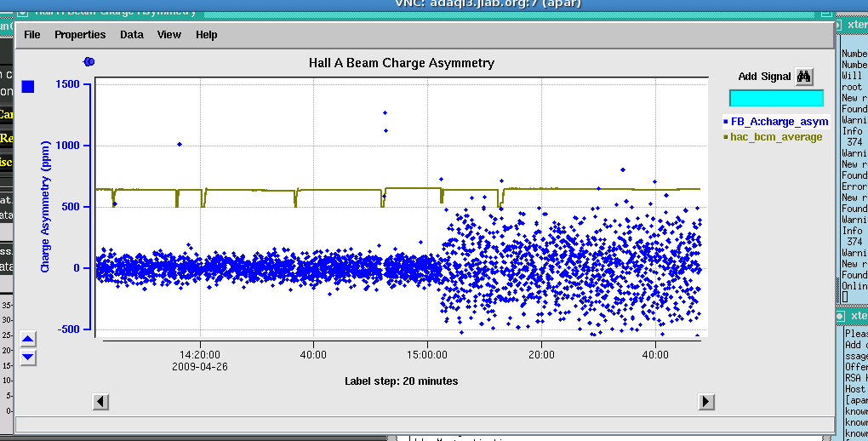This screenshot has width=868, height=441.
Task: Click the 1500 y-axis tick label
Action: (67, 84)
